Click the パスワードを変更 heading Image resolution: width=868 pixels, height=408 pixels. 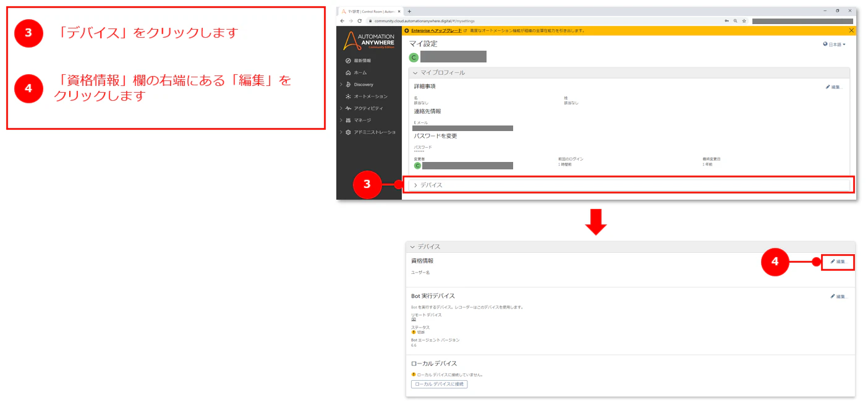[435, 135]
